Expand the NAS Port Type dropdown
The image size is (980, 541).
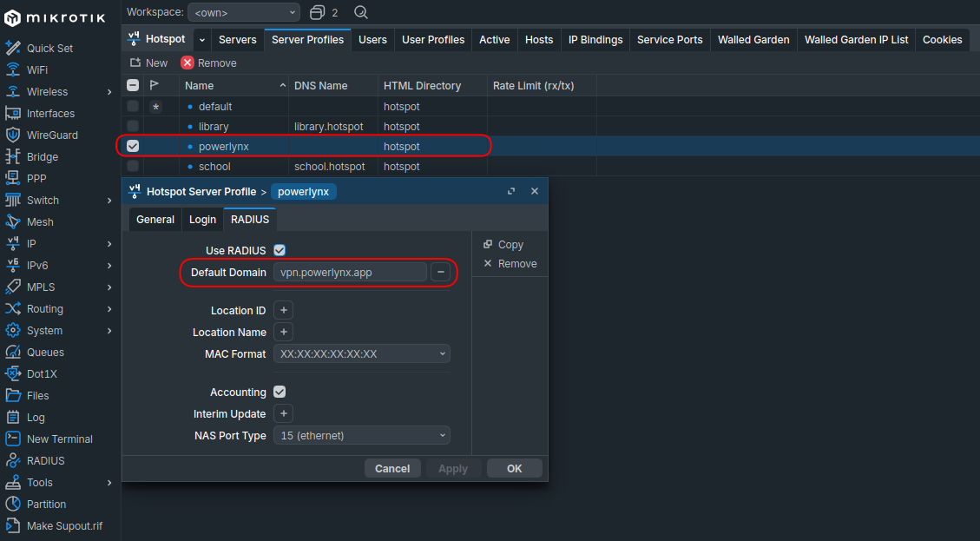361,435
